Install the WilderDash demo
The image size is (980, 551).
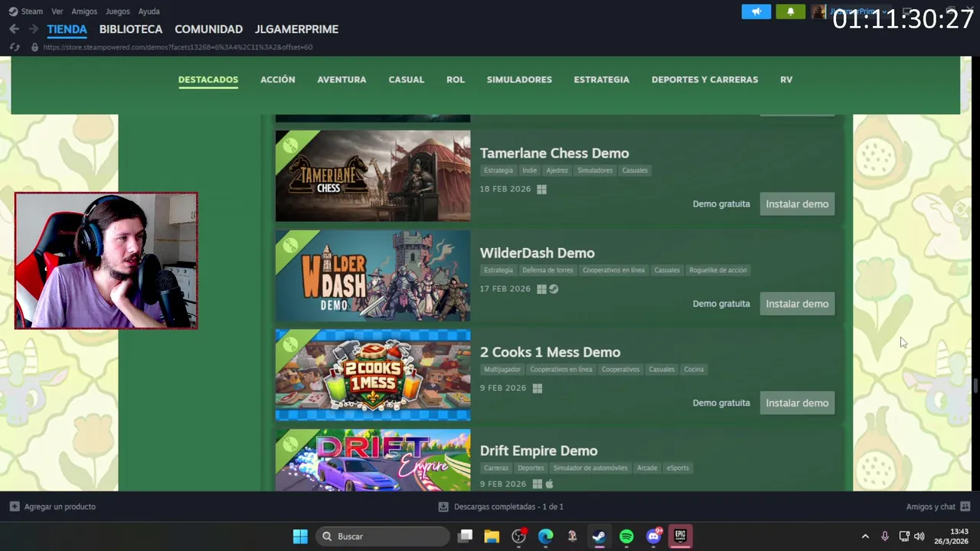coord(797,304)
